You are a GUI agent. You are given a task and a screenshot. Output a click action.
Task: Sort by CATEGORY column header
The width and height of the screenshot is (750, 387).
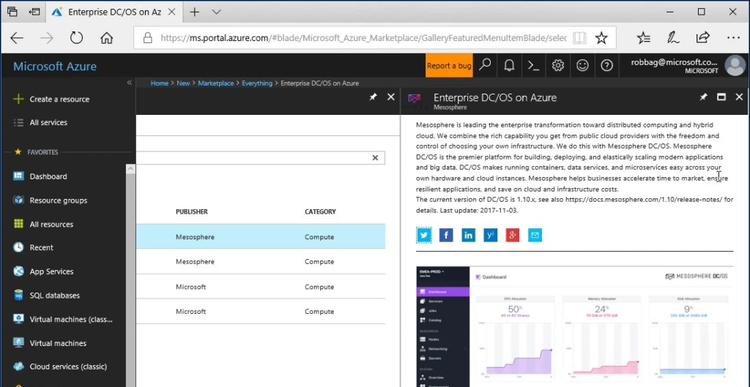[x=320, y=211]
